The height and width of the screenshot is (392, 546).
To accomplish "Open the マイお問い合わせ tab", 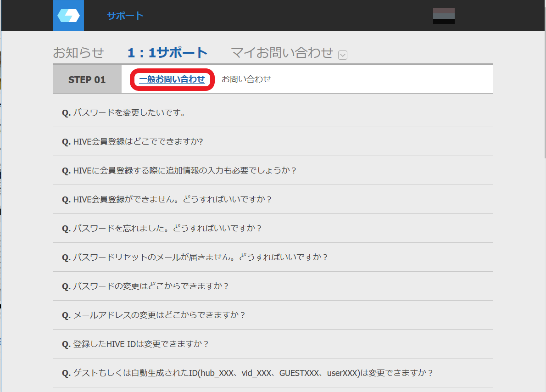I will tap(280, 52).
